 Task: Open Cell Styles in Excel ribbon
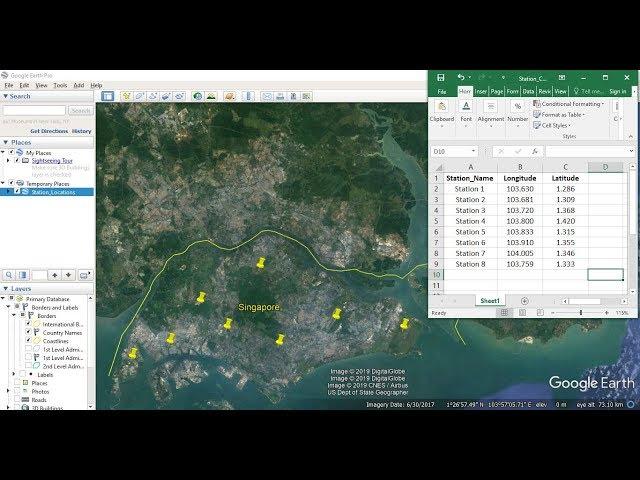pos(552,125)
